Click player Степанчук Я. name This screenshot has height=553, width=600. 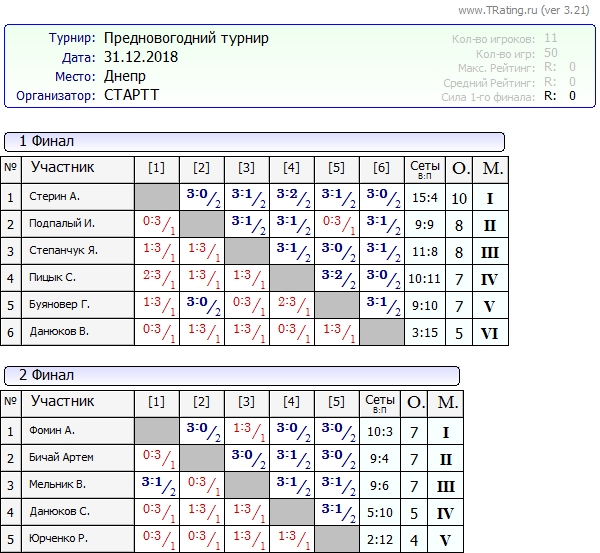coord(63,251)
